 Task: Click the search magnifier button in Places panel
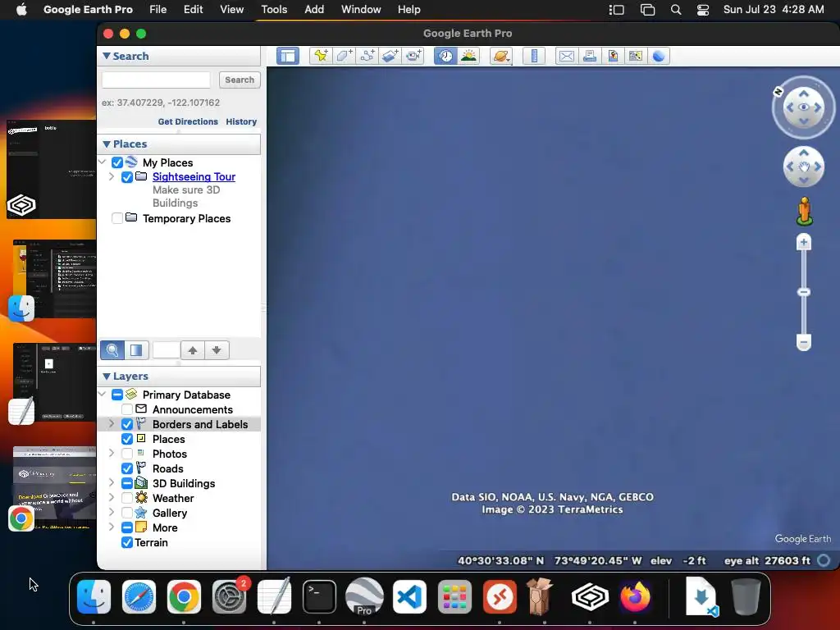pos(112,350)
